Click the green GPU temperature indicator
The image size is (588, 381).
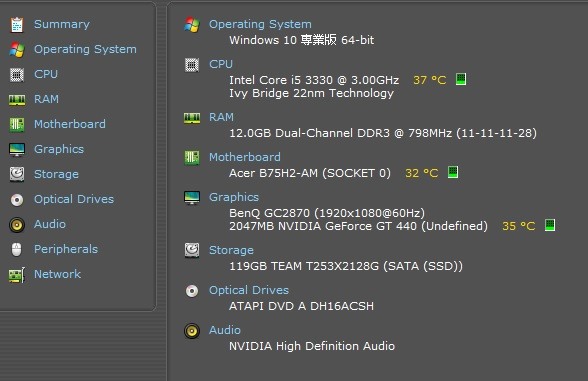click(x=550, y=225)
